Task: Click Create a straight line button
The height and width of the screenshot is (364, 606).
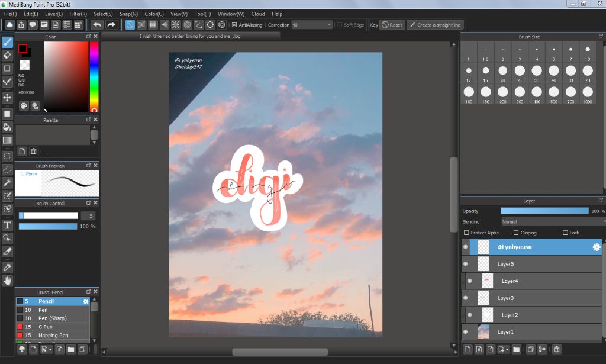Action: (x=435, y=25)
